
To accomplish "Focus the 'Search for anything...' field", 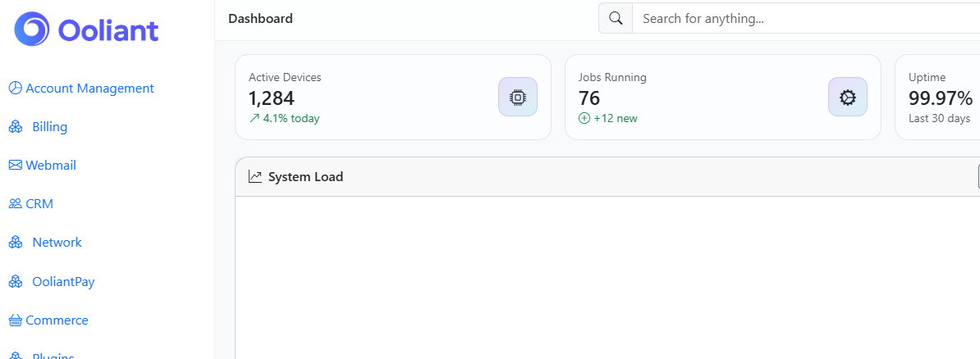I will [x=804, y=19].
